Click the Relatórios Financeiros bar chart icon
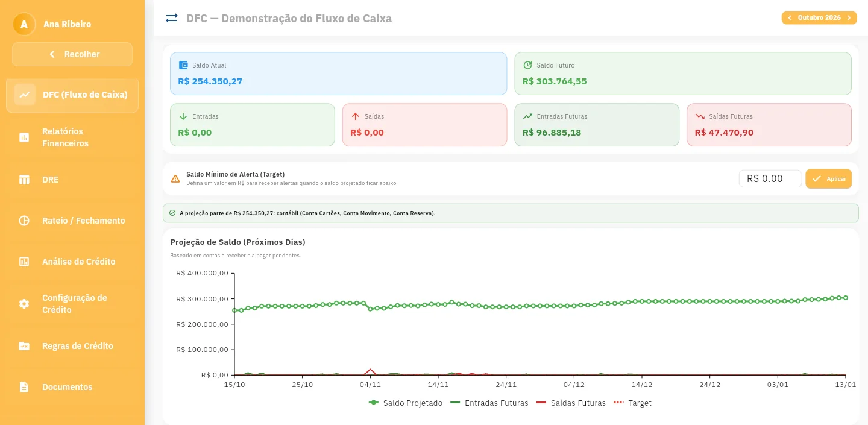Image resolution: width=868 pixels, height=425 pixels. point(24,137)
